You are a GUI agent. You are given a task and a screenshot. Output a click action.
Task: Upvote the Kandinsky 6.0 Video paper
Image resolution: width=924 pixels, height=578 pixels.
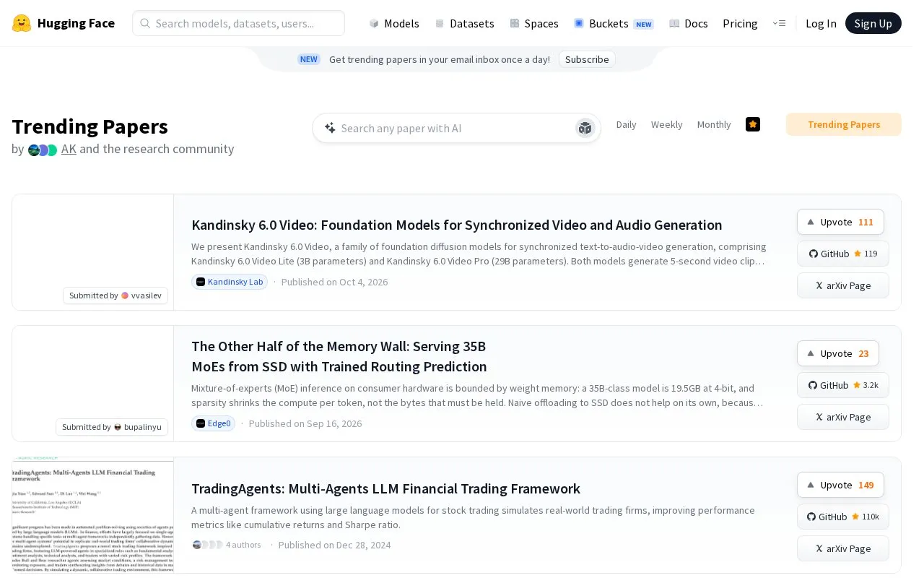840,222
